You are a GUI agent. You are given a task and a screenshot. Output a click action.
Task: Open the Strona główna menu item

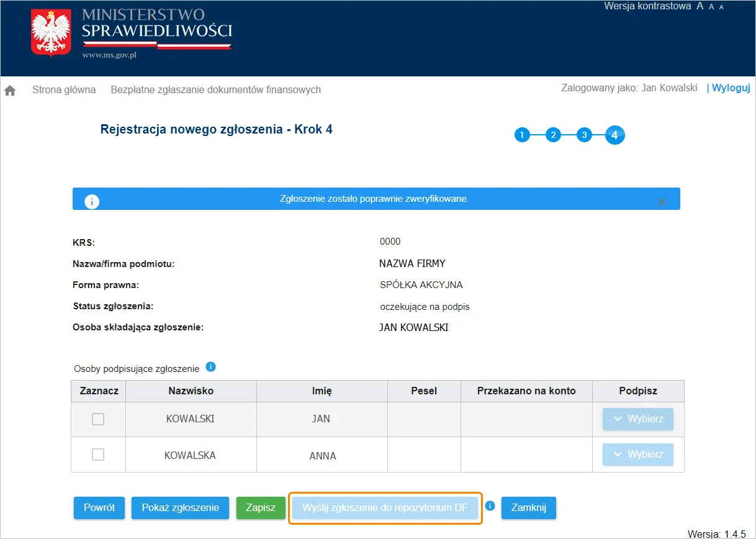point(64,89)
